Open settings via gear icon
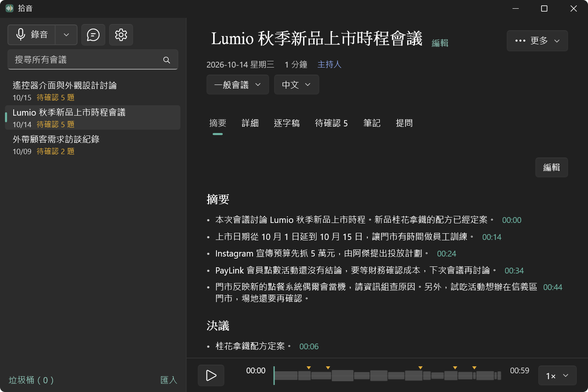 tap(121, 35)
